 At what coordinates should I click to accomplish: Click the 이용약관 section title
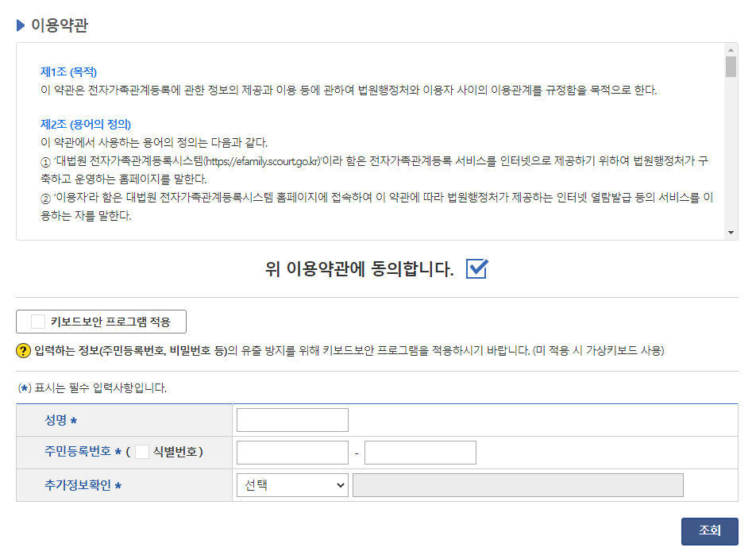click(60, 25)
